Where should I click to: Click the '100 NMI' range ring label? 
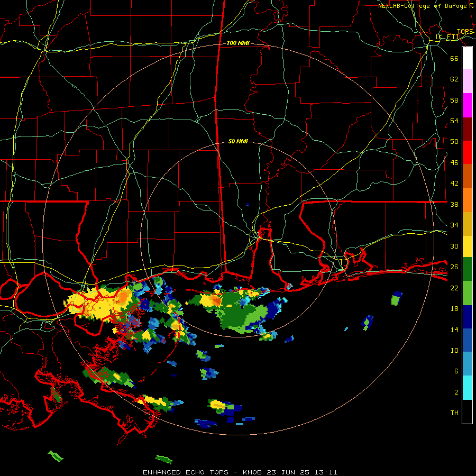238,43
